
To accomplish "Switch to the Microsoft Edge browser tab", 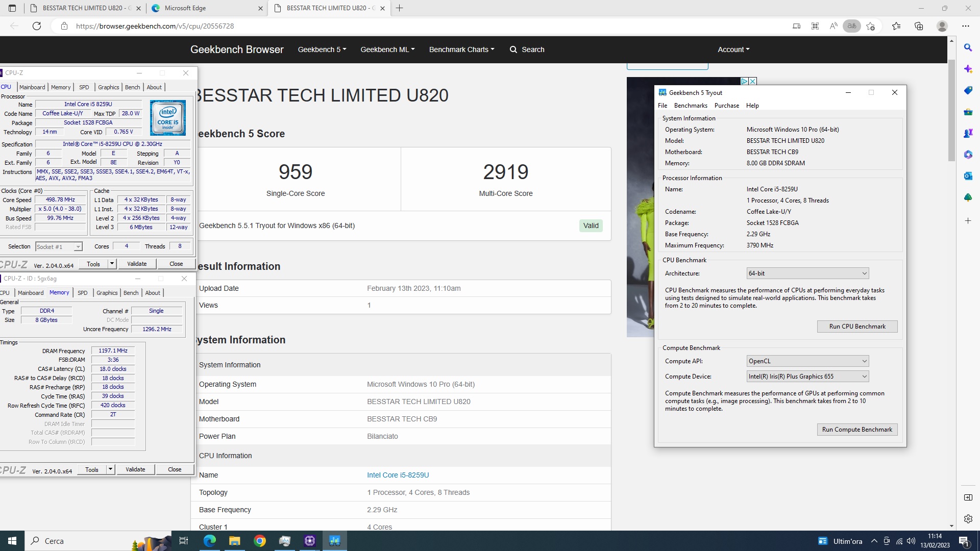I will pos(207,8).
